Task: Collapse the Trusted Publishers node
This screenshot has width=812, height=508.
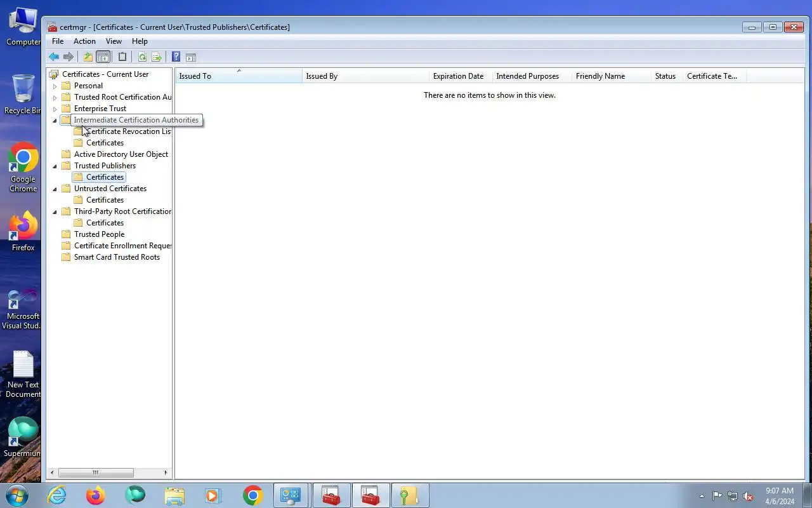Action: [x=55, y=166]
